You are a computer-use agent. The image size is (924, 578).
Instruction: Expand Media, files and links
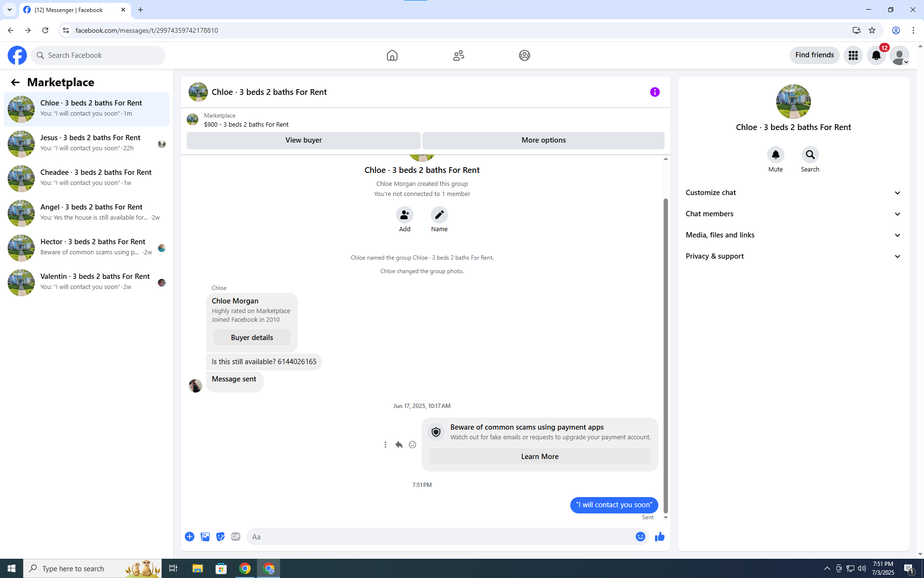(793, 235)
